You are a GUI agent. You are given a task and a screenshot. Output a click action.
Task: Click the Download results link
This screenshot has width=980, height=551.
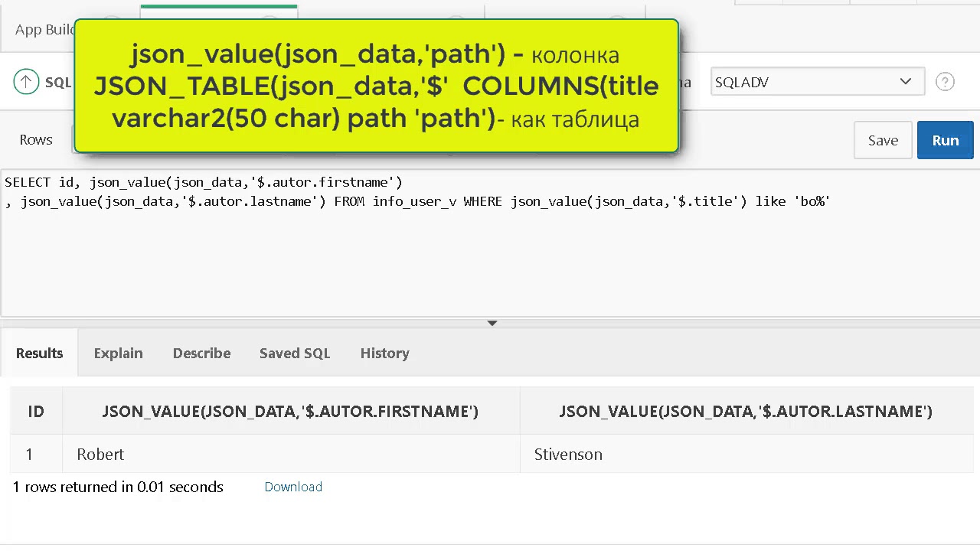pyautogui.click(x=293, y=487)
